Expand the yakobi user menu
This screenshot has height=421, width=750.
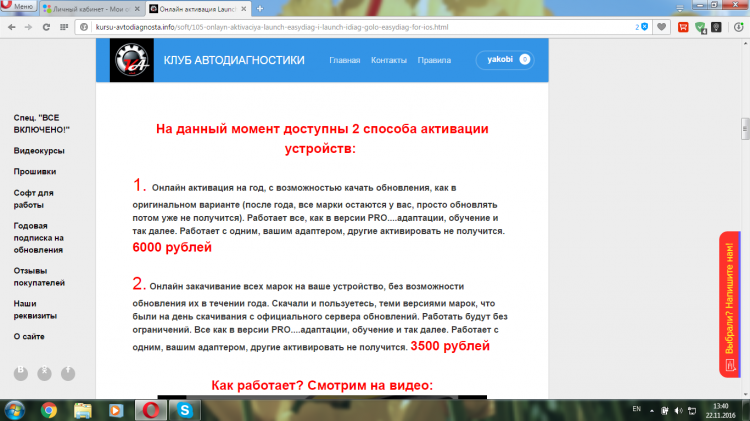click(504, 60)
